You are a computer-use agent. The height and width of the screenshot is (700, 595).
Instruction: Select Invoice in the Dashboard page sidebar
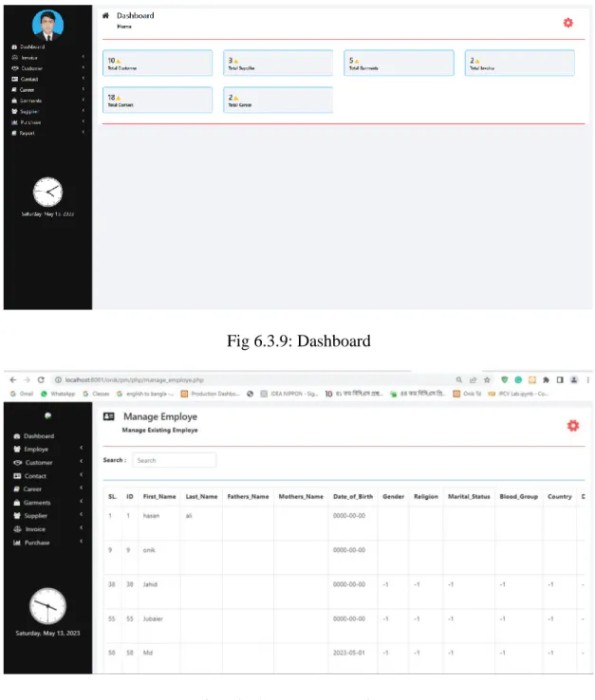click(29, 58)
